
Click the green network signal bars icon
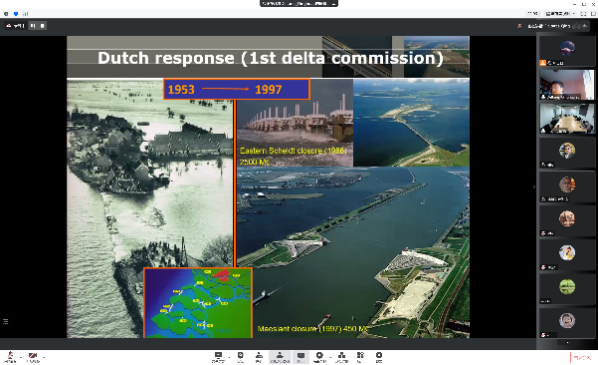[25, 14]
